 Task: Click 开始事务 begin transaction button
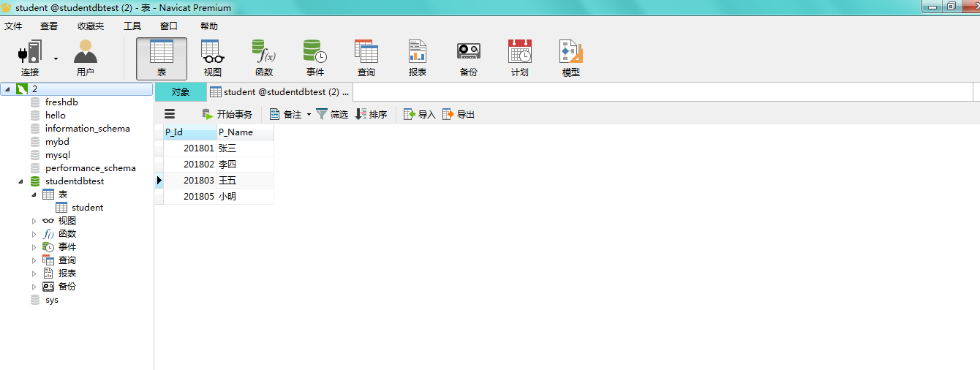(x=227, y=114)
